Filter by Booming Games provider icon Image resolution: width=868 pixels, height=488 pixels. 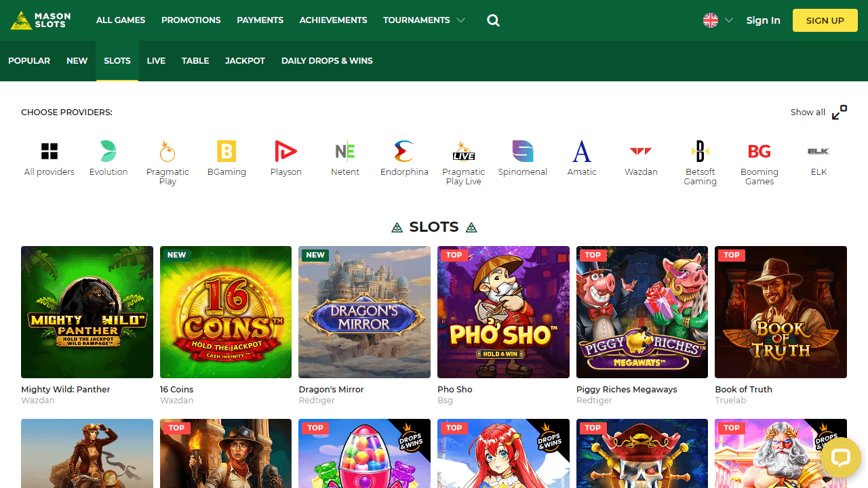tap(759, 150)
